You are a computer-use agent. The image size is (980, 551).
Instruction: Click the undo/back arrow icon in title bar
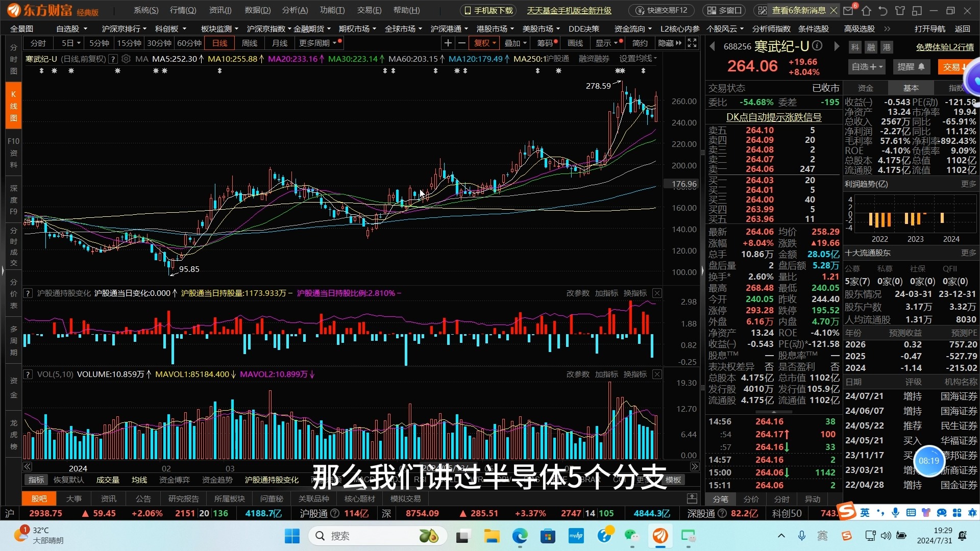[x=883, y=10]
